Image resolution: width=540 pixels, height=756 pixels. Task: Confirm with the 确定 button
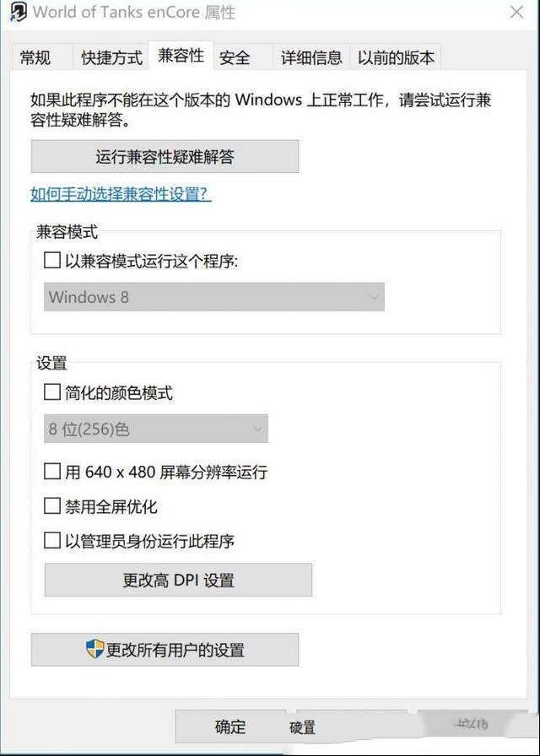pyautogui.click(x=230, y=726)
